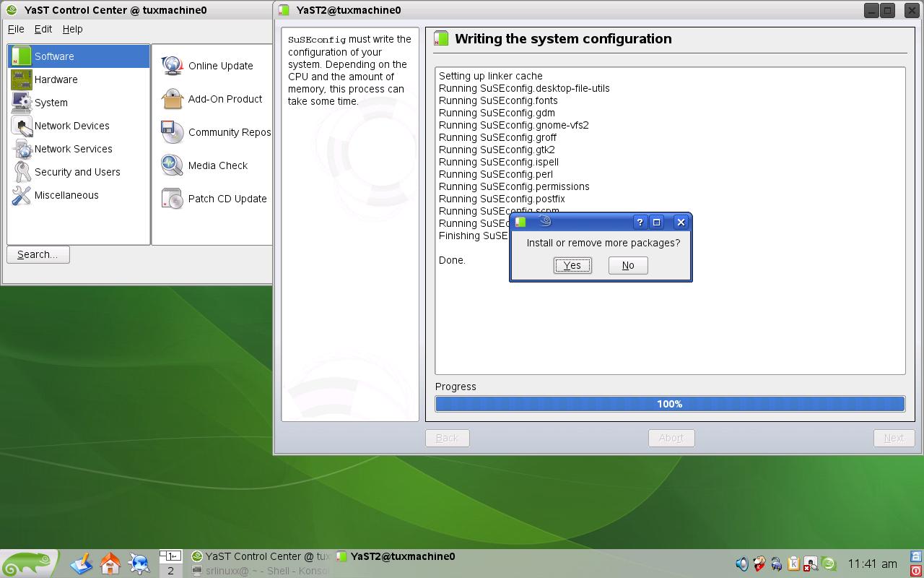Open the red-scarf dog tray icon
This screenshot has height=578, width=924.
point(759,564)
